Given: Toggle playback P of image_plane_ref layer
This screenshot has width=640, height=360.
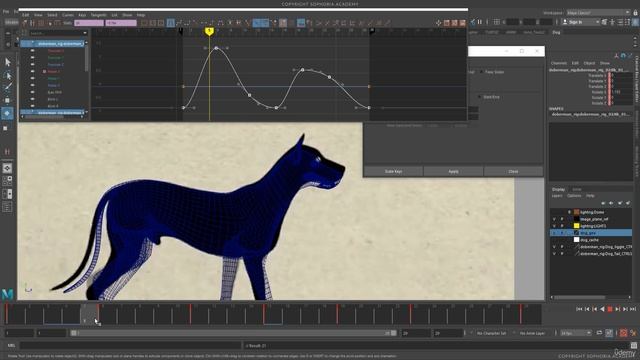Looking at the screenshot, I should pos(562,219).
